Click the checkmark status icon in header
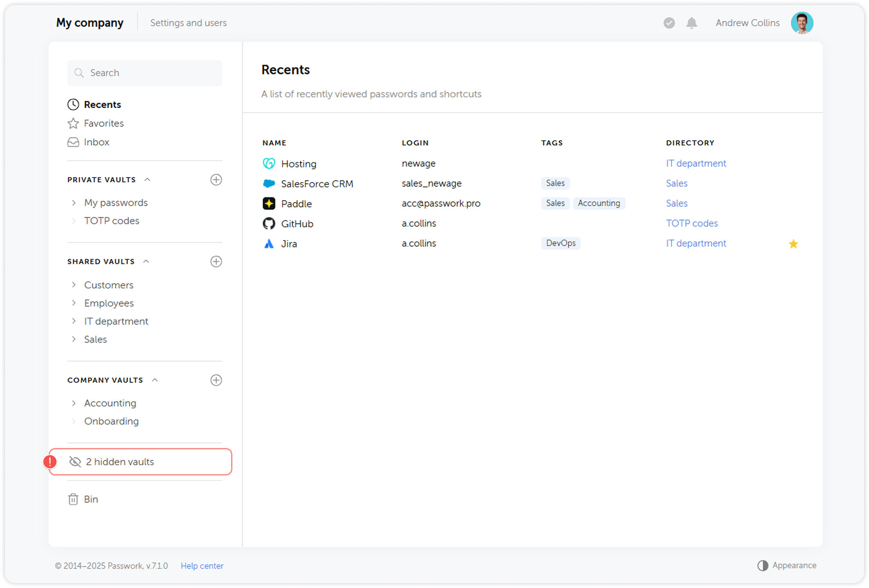 [x=669, y=23]
